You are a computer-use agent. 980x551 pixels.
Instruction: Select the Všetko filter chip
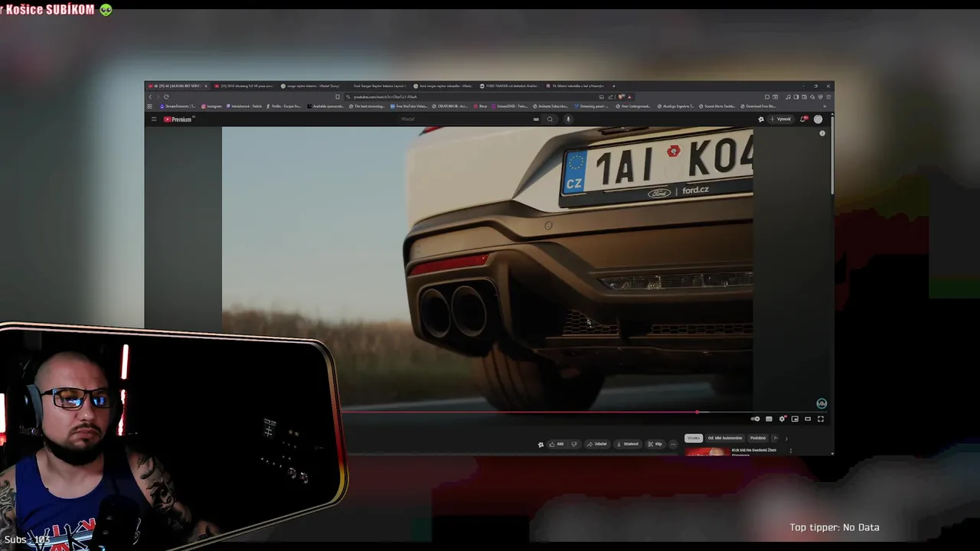click(x=693, y=439)
